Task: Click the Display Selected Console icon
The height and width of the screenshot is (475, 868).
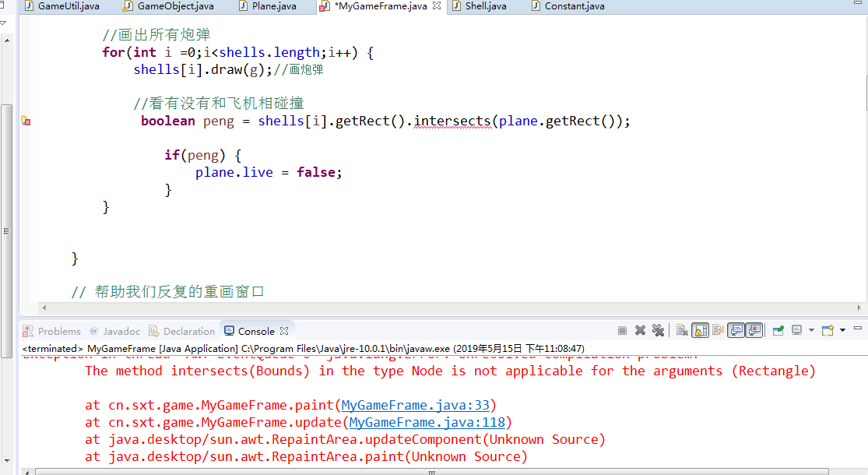Action: [796, 330]
